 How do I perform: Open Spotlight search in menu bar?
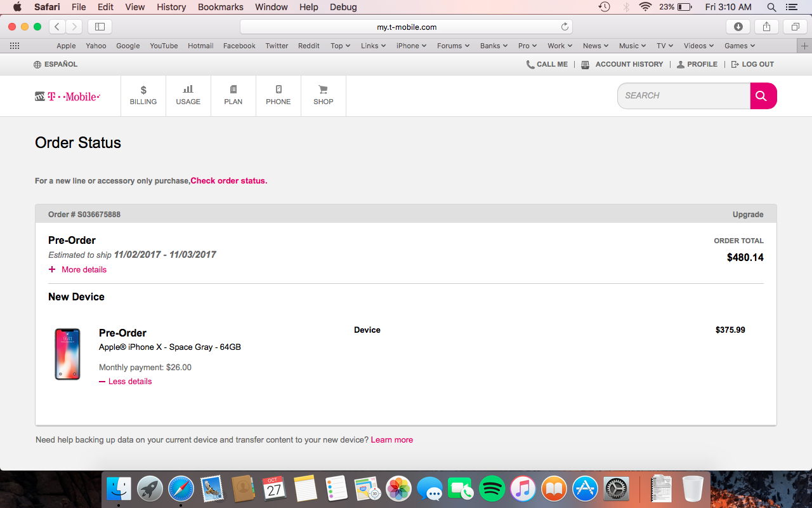771,7
